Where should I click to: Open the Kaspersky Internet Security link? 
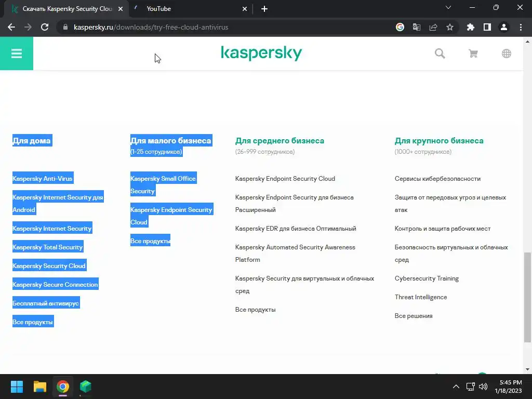pyautogui.click(x=52, y=229)
